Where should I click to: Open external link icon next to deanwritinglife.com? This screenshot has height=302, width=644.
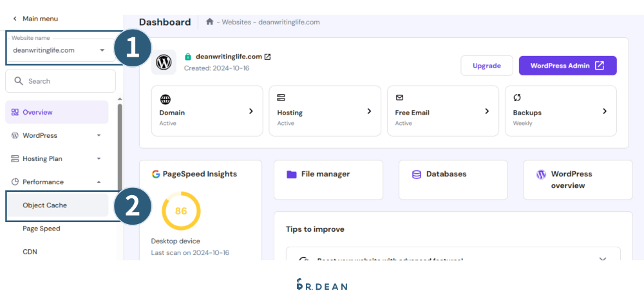coord(268,57)
